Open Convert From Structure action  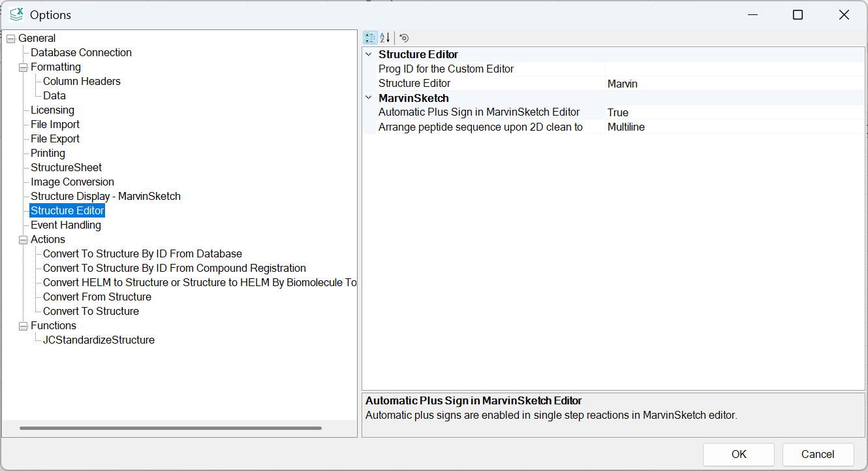coord(97,297)
